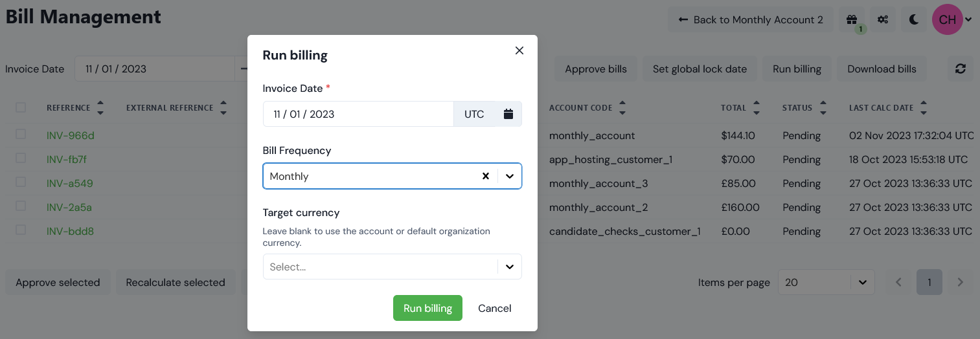Open the CH user avatar menu
This screenshot has height=339, width=980.
point(952,19)
